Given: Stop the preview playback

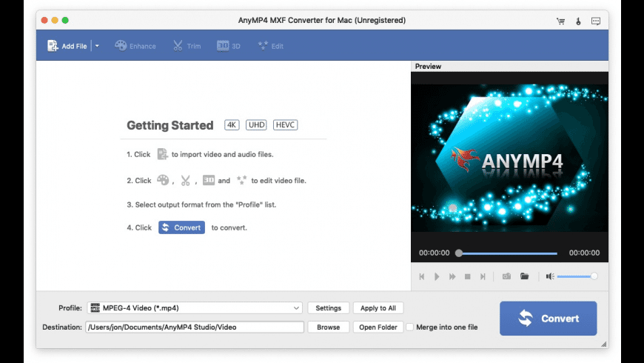Looking at the screenshot, I should click(467, 276).
